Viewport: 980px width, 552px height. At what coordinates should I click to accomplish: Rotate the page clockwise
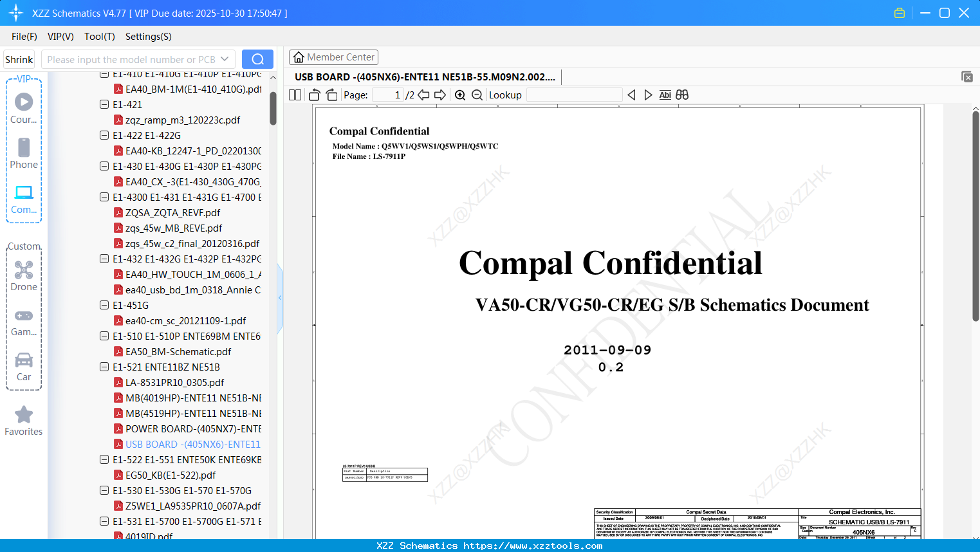[x=332, y=95]
